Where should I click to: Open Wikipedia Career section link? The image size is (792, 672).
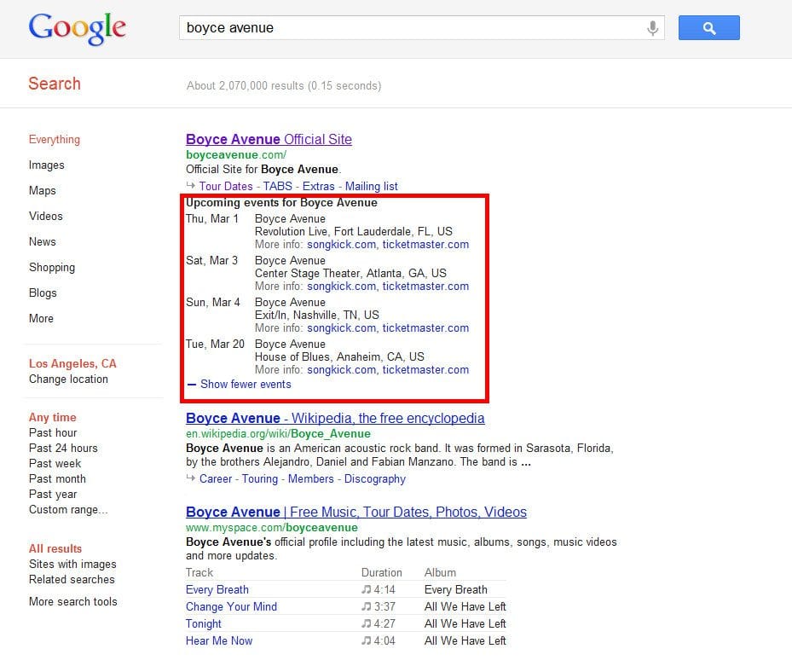(216, 479)
